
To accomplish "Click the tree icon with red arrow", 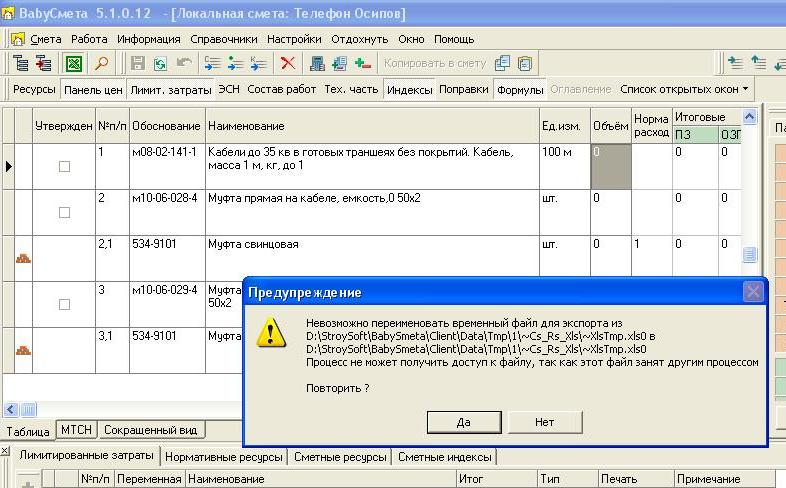I will [44, 64].
